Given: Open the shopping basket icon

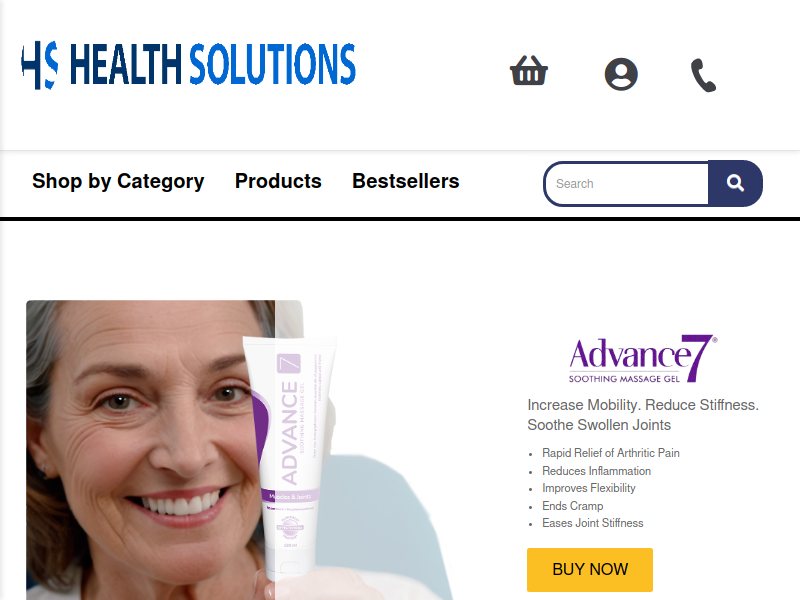Looking at the screenshot, I should (529, 70).
